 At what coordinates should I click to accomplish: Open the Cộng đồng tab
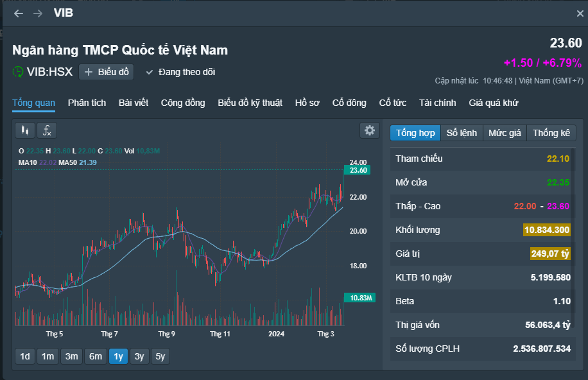(x=183, y=103)
